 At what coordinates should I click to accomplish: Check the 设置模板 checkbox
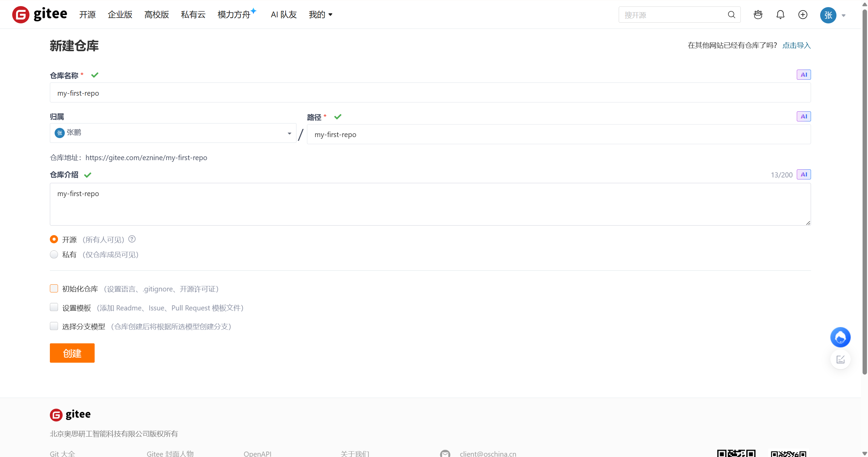click(x=54, y=307)
